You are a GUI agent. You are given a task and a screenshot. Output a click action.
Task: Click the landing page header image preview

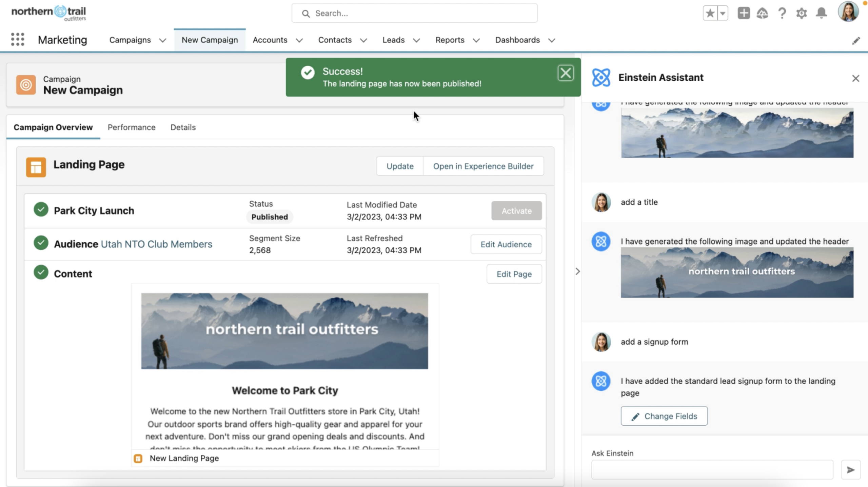[x=284, y=331]
